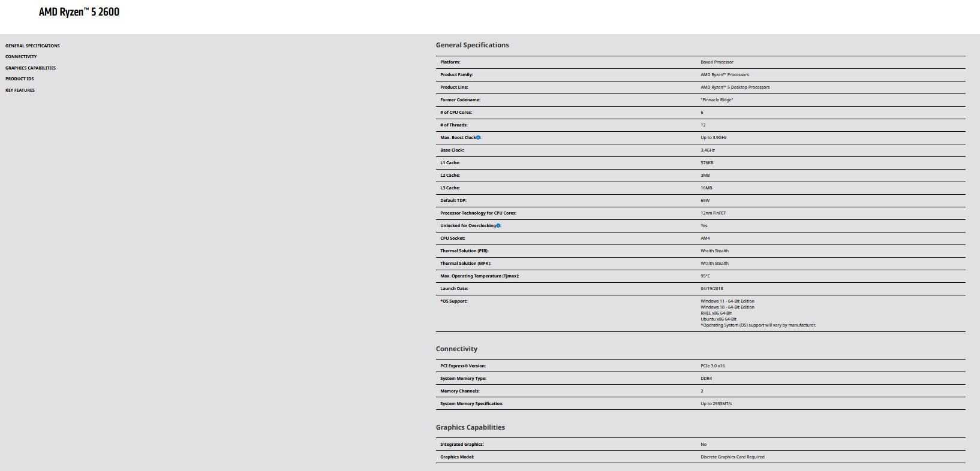Select the Memory Channels label

(x=460, y=391)
